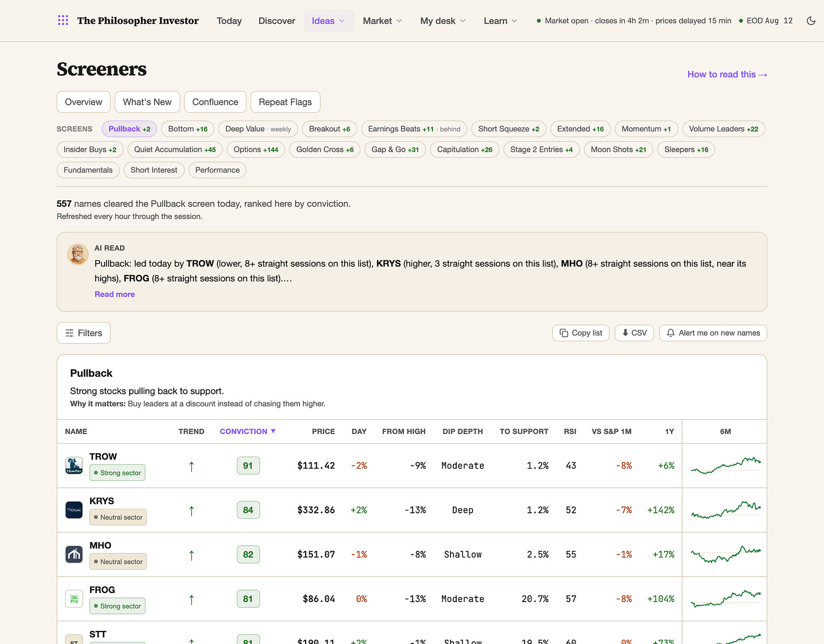Sort by the Conviction column header
The height and width of the screenshot is (644, 824).
(x=247, y=431)
